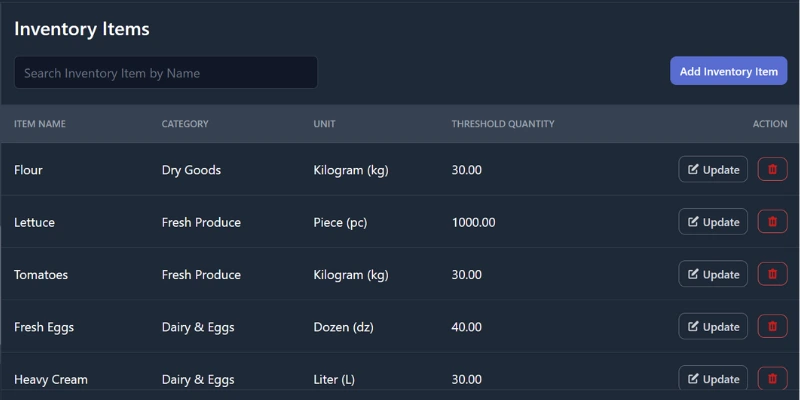This screenshot has height=400, width=800.
Task: Edit Tomatoes via Update button
Action: click(x=713, y=274)
